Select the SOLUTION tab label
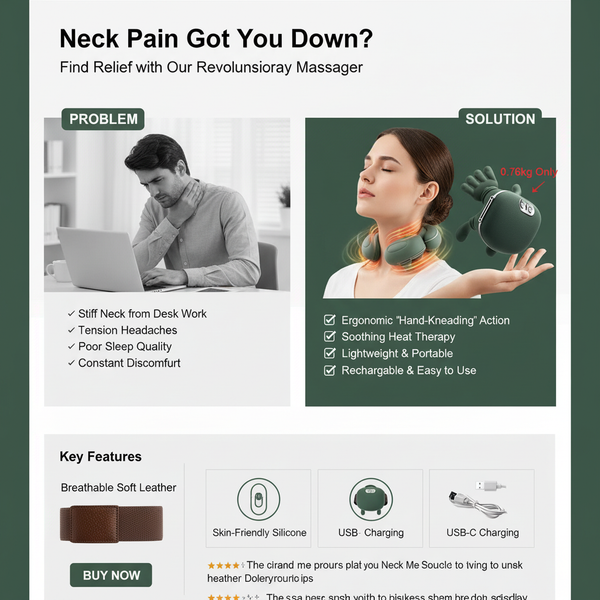The width and height of the screenshot is (600, 600). (500, 119)
